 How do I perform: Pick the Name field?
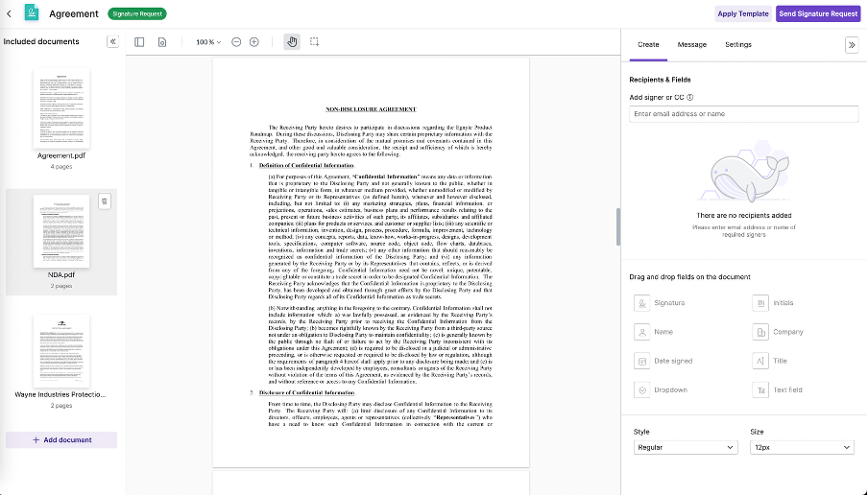654,332
